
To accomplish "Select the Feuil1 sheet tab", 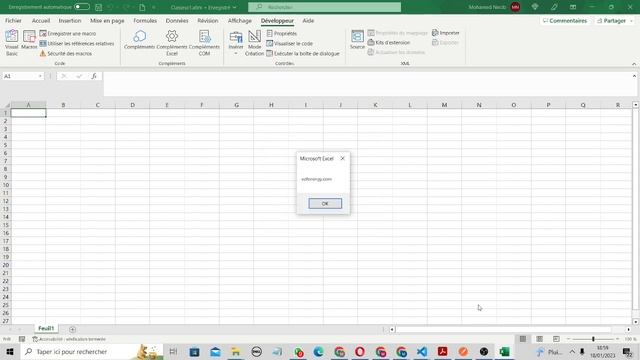I will pyautogui.click(x=46, y=329).
